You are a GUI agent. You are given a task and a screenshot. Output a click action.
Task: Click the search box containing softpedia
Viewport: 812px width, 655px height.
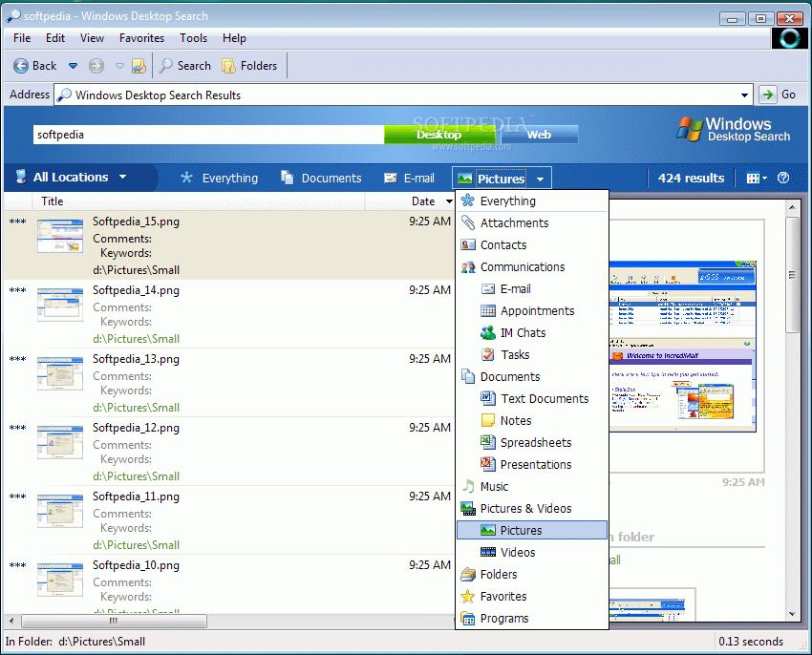(x=208, y=135)
